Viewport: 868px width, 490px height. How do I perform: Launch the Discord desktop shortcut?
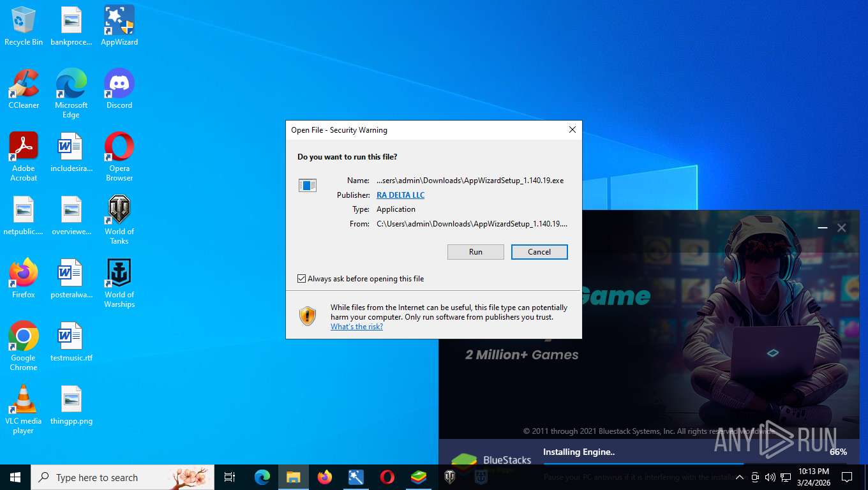pos(119,89)
